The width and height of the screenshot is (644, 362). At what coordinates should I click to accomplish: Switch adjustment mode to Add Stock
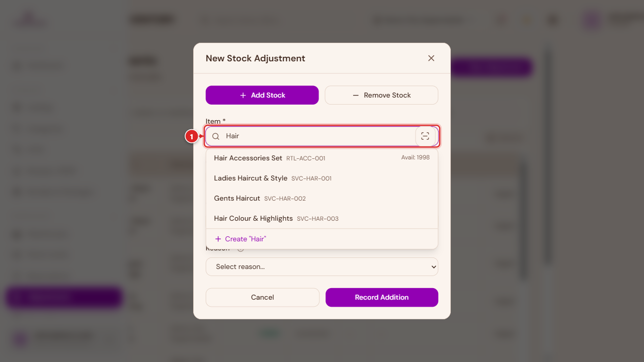click(262, 95)
